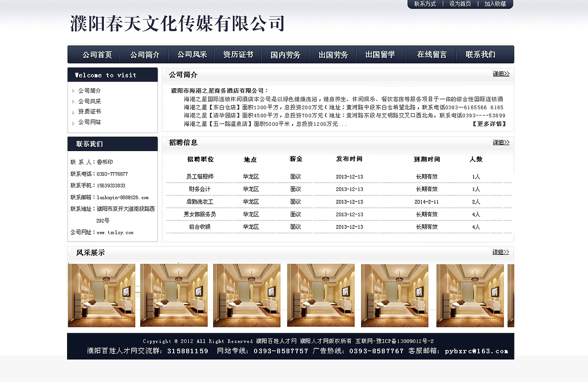Open the first hotel room thumbnail
Screen dimensions: 588x382
pos(101,295)
